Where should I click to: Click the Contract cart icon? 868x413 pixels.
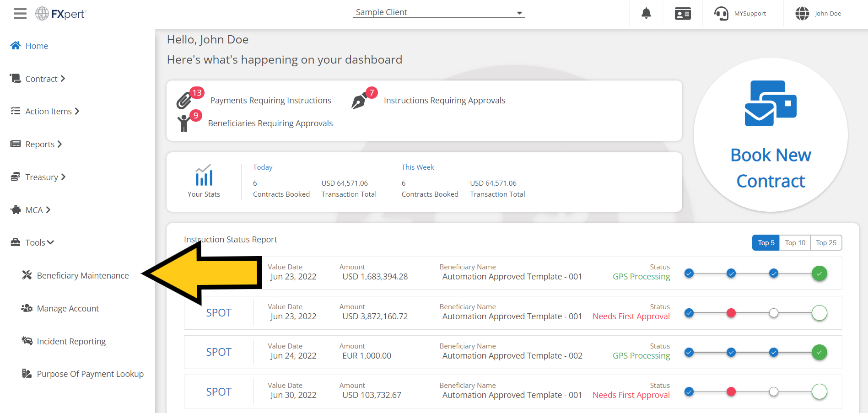tap(16, 78)
